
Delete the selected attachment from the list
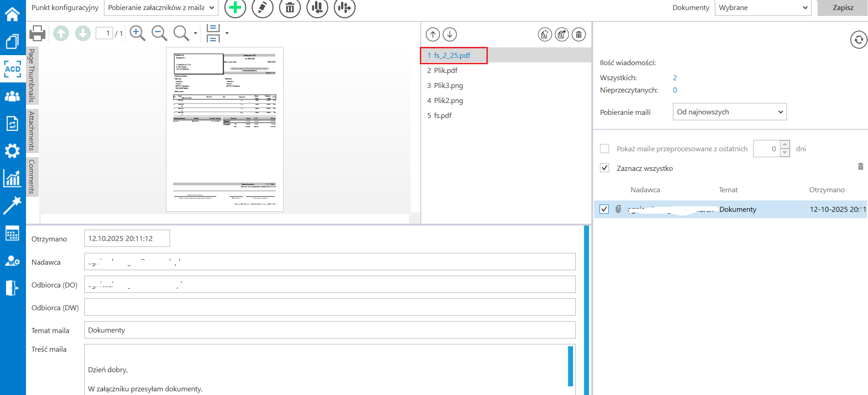(x=579, y=35)
